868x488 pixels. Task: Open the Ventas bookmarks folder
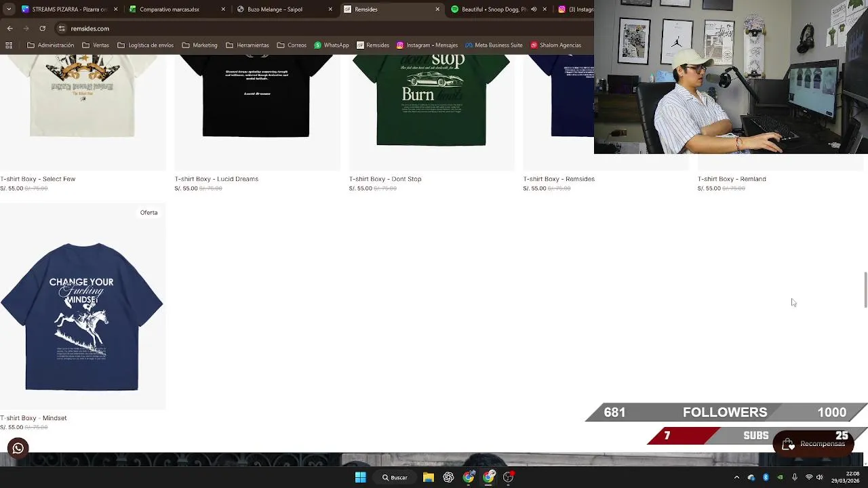coord(96,45)
